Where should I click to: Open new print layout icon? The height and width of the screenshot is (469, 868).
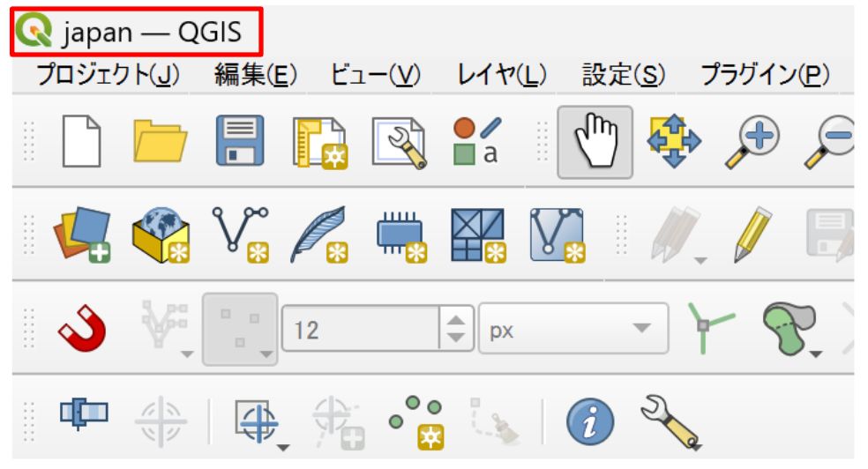pos(320,143)
